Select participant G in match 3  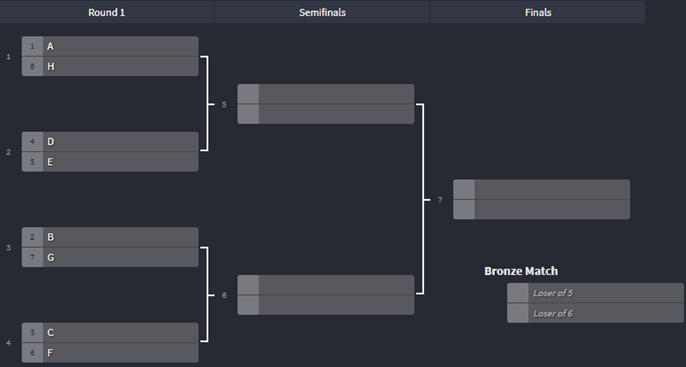(110, 257)
